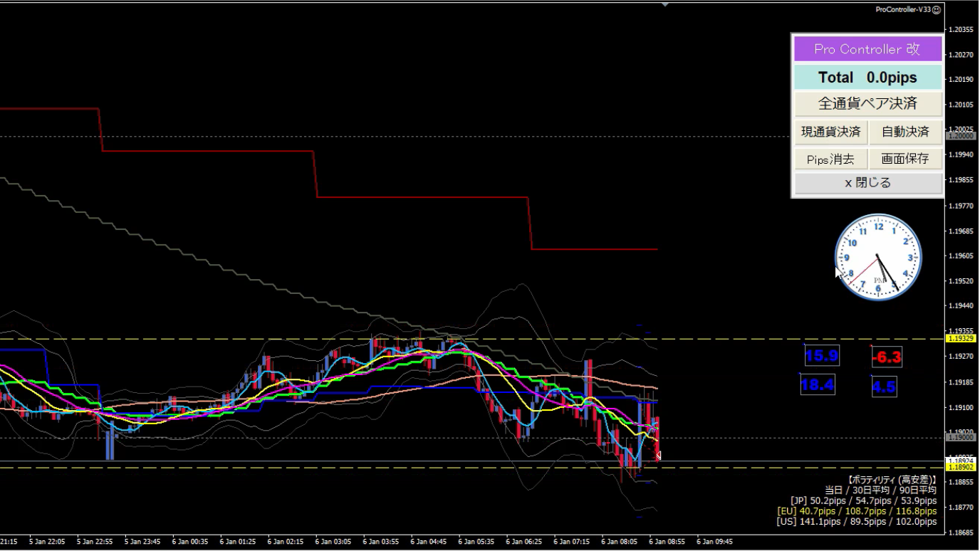Click the blue 15.9 pips label

click(822, 356)
